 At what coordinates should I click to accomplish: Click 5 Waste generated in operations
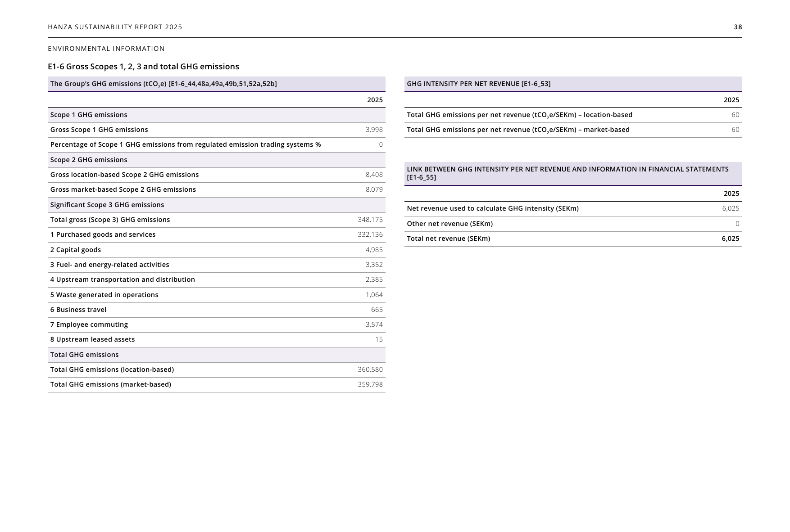click(104, 295)
